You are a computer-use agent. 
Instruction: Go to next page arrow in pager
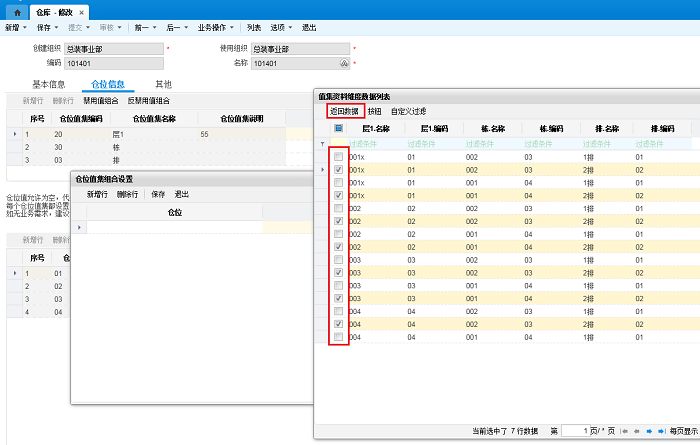(648, 431)
